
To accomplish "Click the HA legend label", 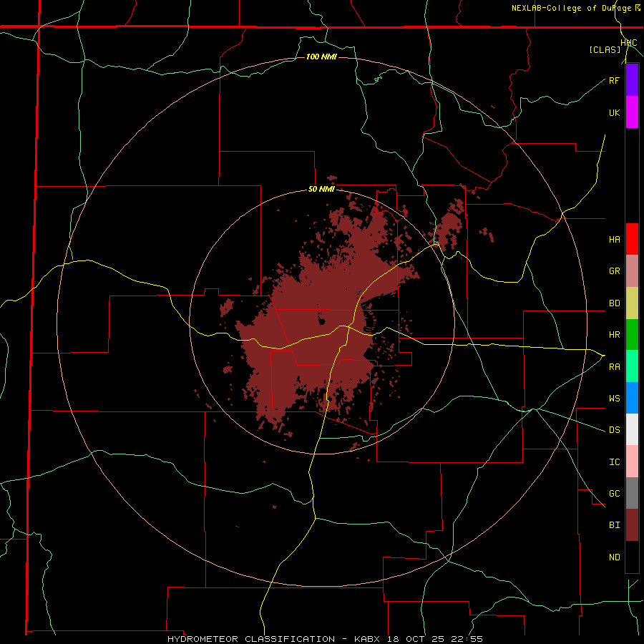I will tap(614, 240).
